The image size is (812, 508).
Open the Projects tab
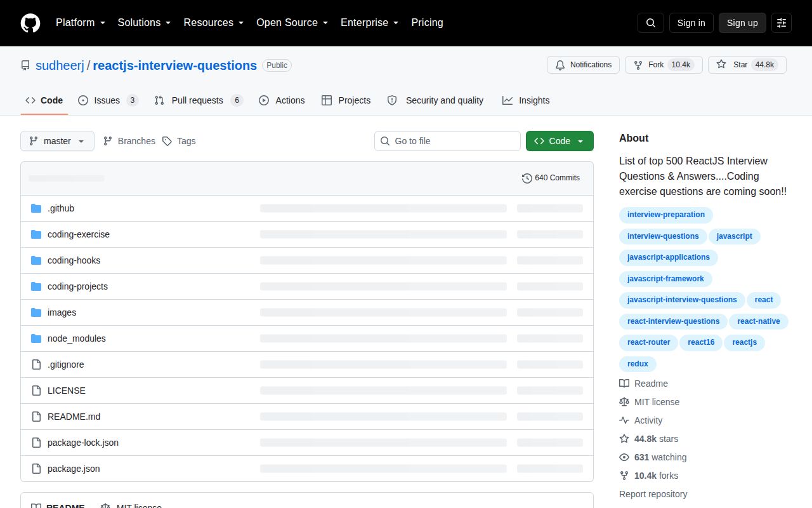click(346, 100)
